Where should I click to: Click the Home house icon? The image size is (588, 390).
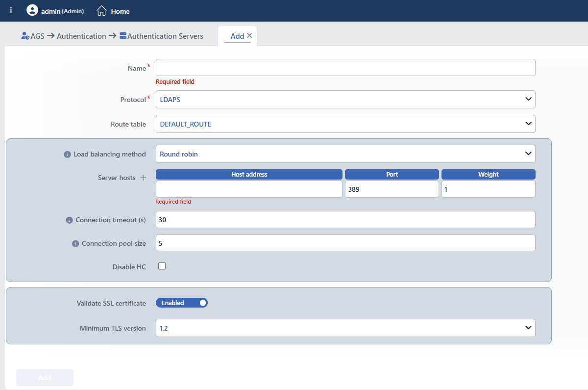pyautogui.click(x=101, y=10)
